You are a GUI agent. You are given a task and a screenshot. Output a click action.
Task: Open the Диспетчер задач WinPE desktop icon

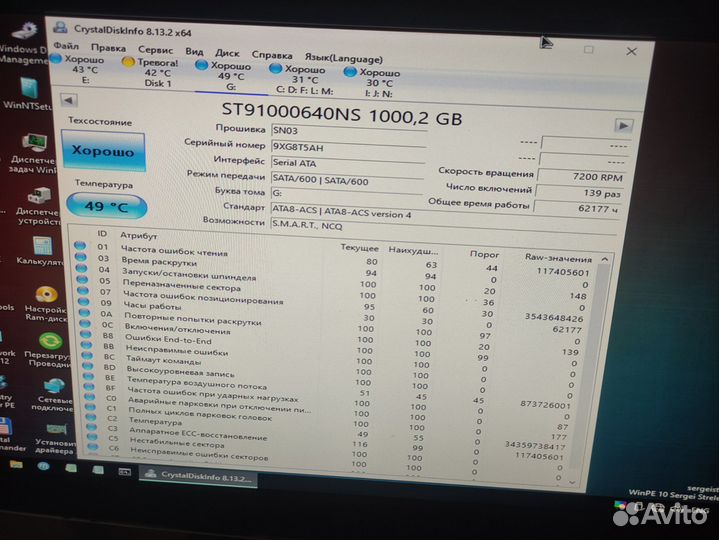(33, 153)
